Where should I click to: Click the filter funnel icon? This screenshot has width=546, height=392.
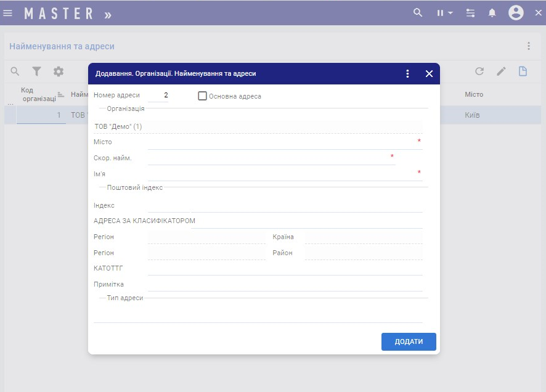tap(37, 71)
